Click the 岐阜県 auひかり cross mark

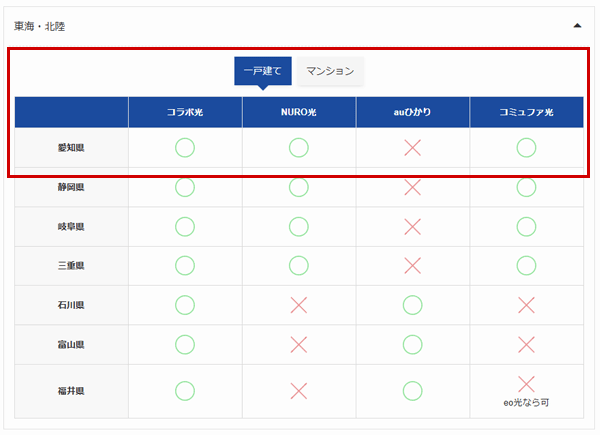pyautogui.click(x=412, y=226)
